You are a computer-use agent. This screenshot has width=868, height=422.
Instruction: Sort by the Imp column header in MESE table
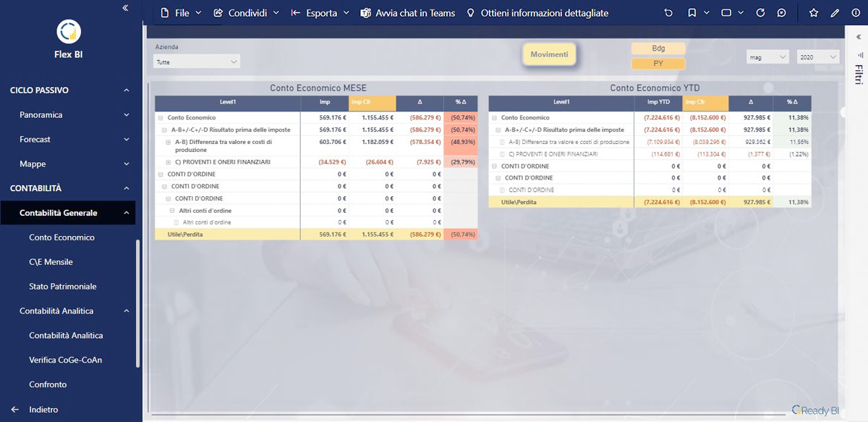tap(325, 103)
